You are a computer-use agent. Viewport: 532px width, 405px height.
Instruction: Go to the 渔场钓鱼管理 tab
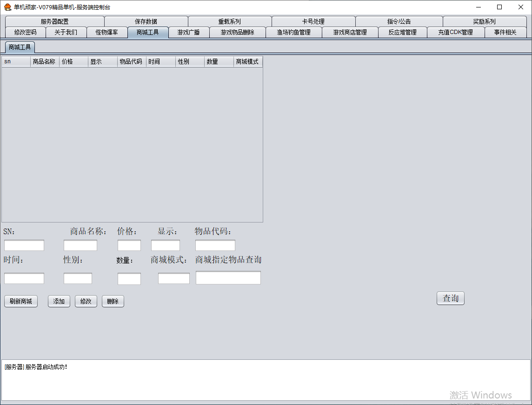pos(293,32)
